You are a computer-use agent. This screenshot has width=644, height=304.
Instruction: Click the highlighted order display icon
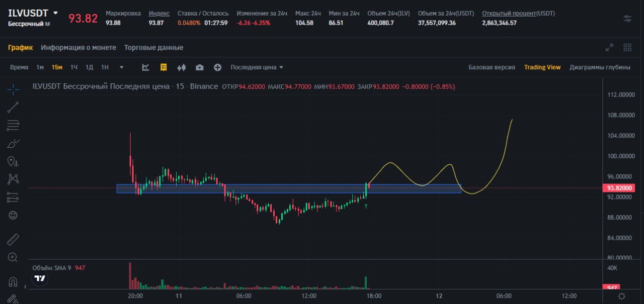pos(164,67)
